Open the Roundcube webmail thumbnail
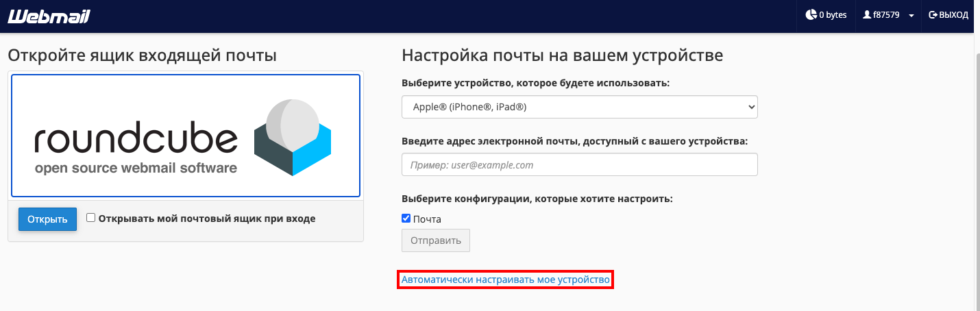 [186, 136]
